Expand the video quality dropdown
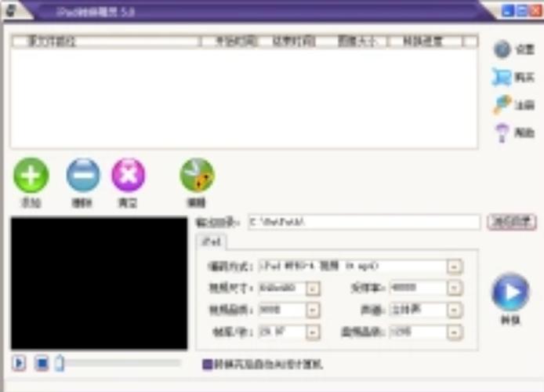 313,310
